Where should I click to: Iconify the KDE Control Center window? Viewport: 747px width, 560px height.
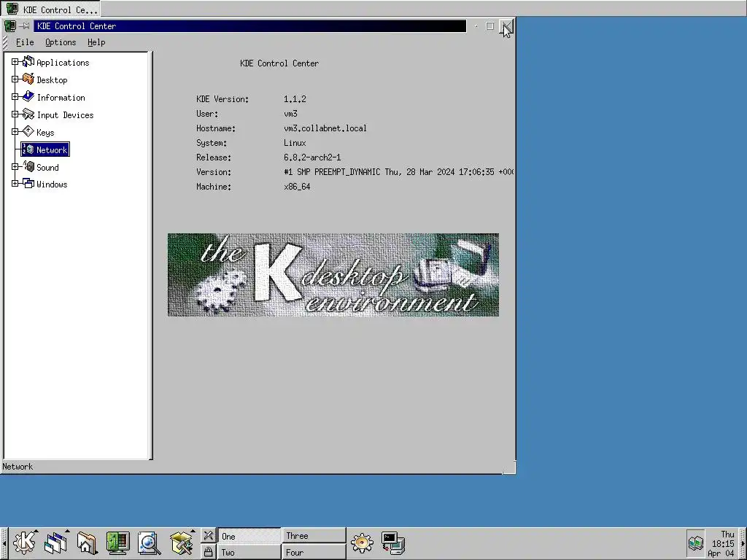point(476,26)
